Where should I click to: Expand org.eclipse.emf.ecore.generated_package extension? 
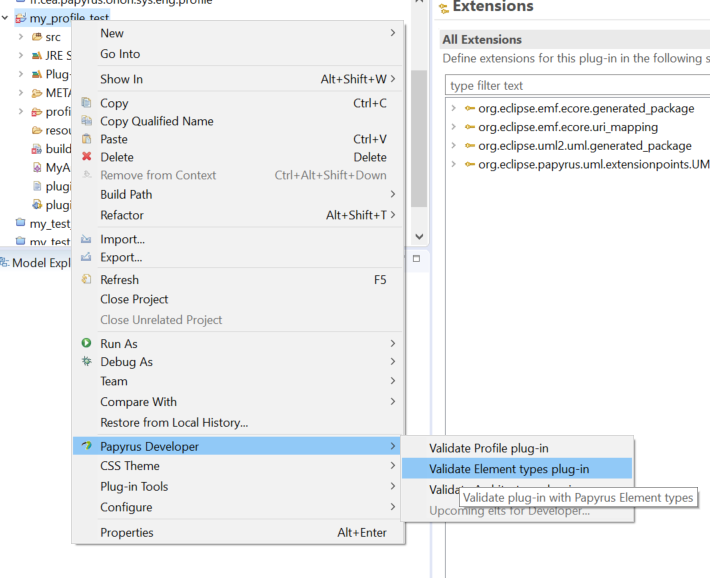point(453,108)
